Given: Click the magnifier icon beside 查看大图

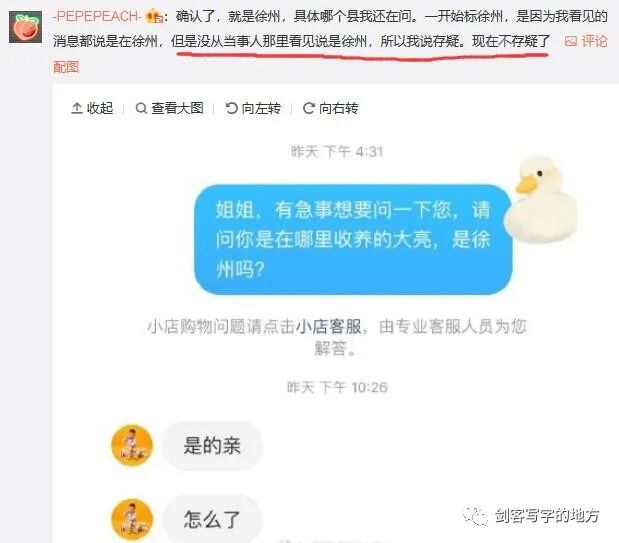Looking at the screenshot, I should pyautogui.click(x=141, y=108).
